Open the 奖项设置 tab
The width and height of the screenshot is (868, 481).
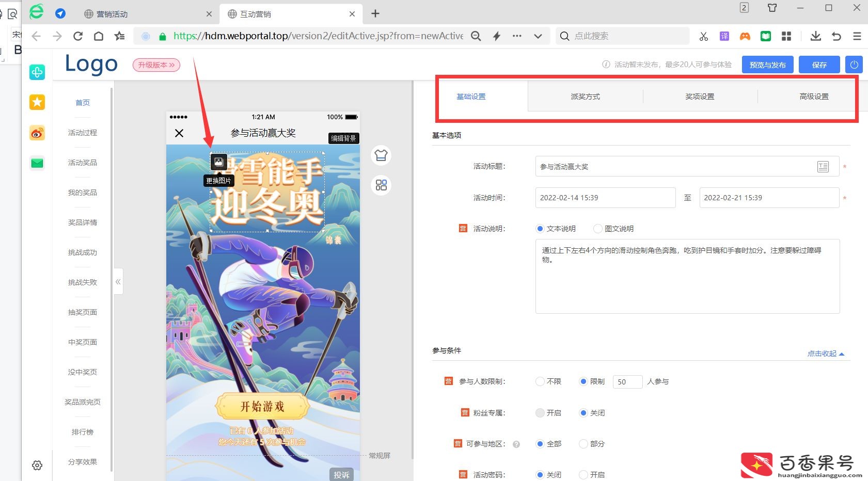pos(700,97)
